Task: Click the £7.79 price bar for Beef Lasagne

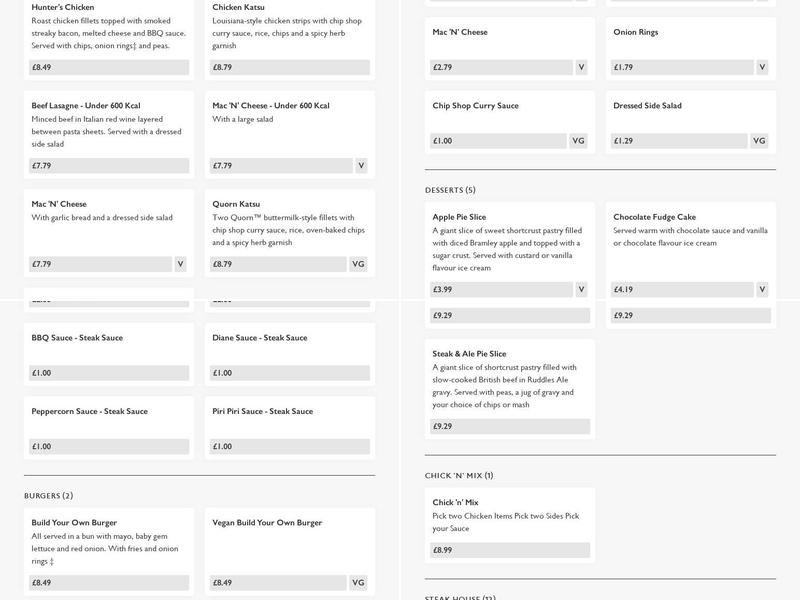Action: click(x=109, y=165)
